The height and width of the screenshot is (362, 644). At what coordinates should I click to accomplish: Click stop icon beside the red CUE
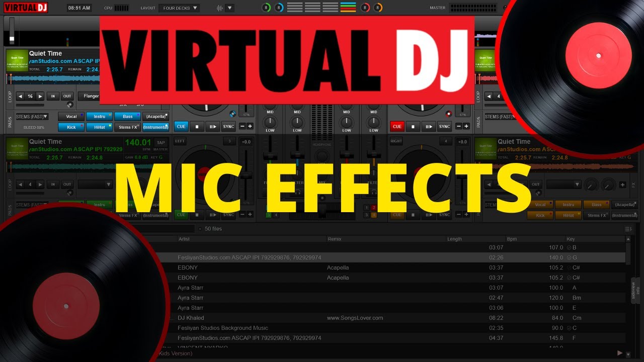(x=413, y=127)
